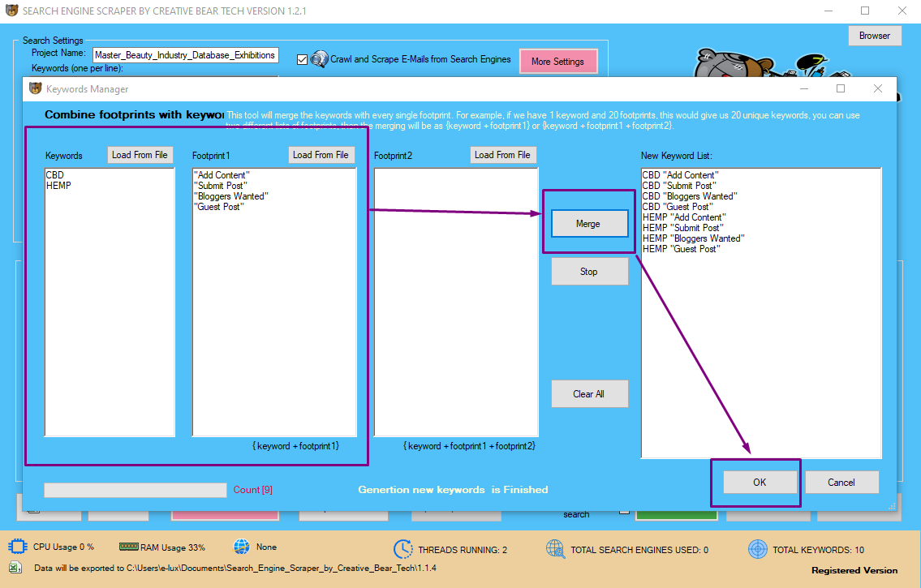
Task: Close the Keywords Manager dialog
Action: pyautogui.click(x=877, y=88)
